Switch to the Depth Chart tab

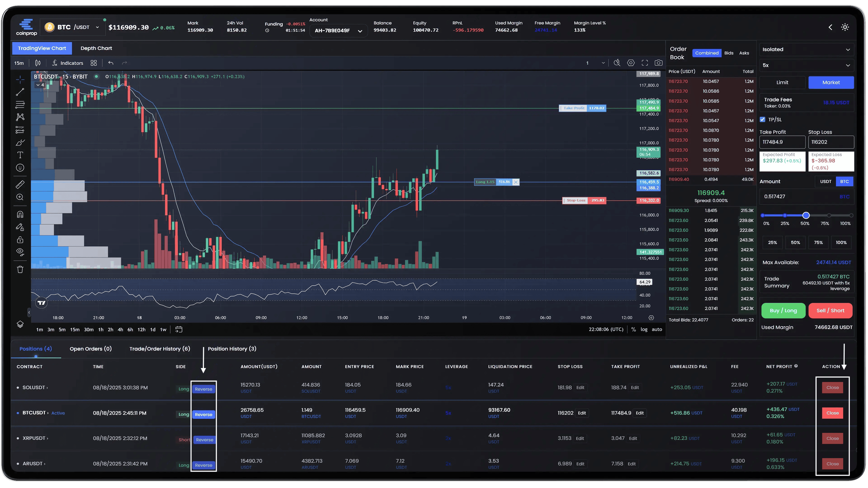[96, 48]
